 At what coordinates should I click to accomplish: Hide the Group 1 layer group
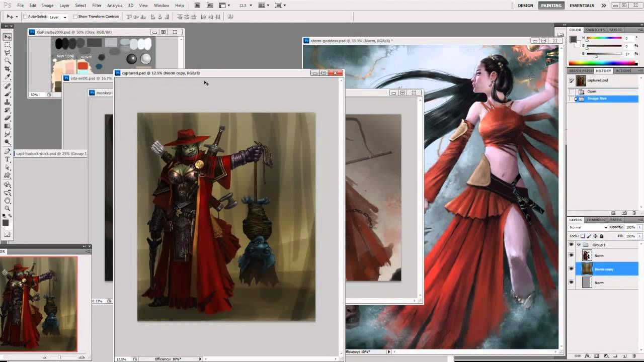click(x=571, y=245)
